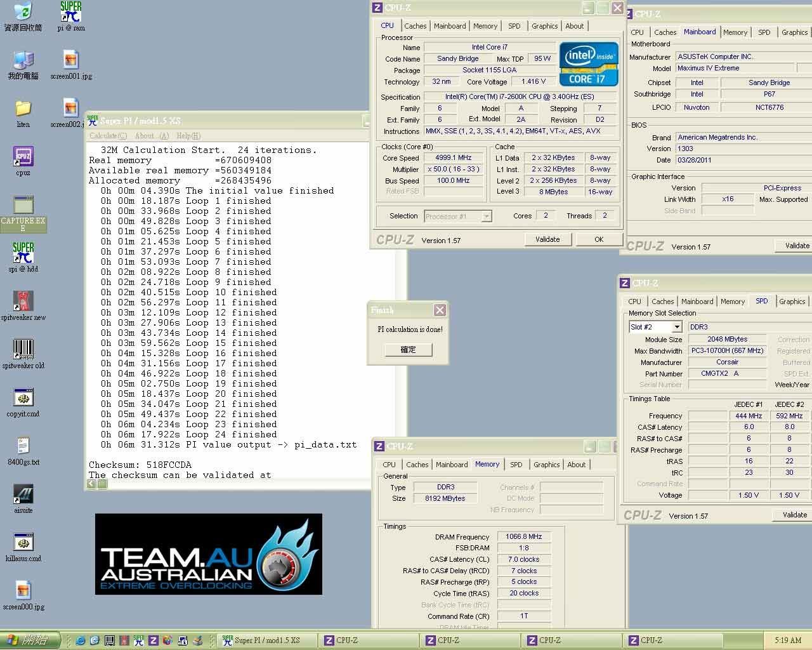
Task: Open the pi @ ram desktop icon
Action: [70, 14]
